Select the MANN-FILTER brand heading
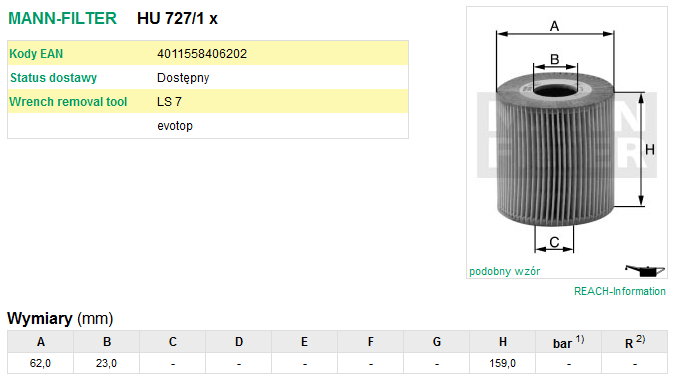This screenshot has width=676, height=381. coord(63,18)
